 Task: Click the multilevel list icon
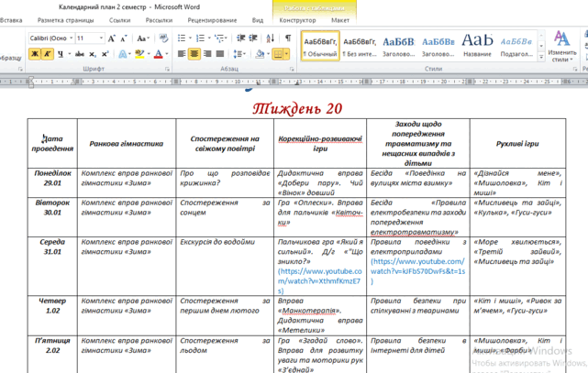click(x=219, y=38)
